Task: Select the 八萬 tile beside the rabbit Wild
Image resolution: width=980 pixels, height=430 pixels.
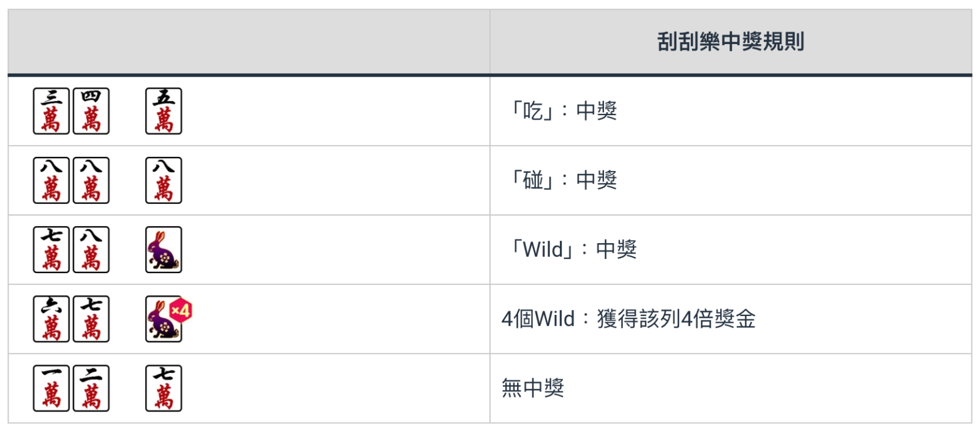Action: (91, 249)
